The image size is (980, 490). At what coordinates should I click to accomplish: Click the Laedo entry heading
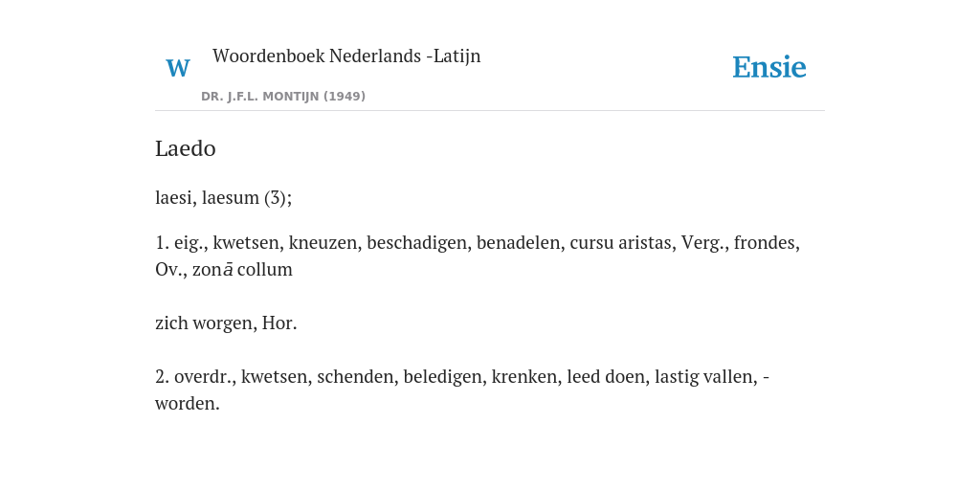[x=185, y=148]
